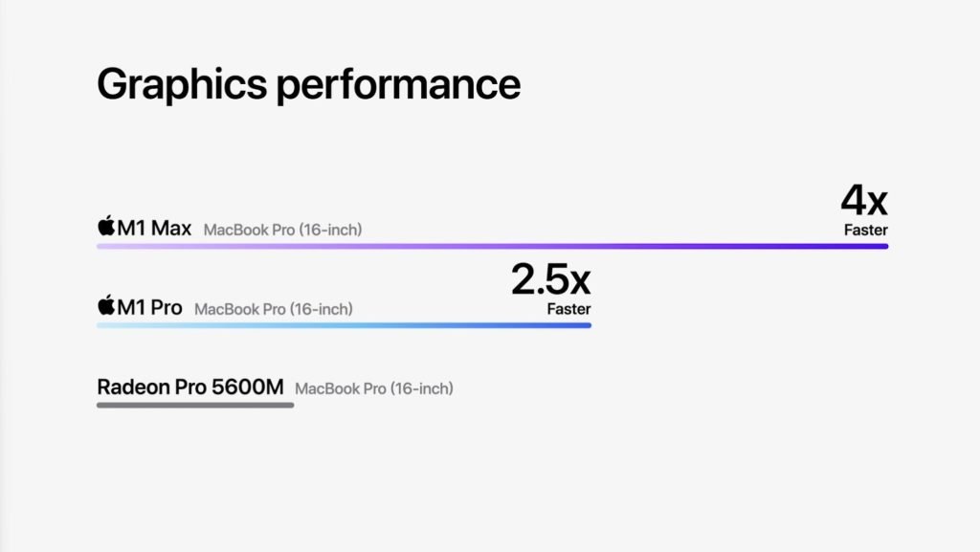Click MacBook Pro (16-inch) text next to Radeon Pro

[x=374, y=388]
